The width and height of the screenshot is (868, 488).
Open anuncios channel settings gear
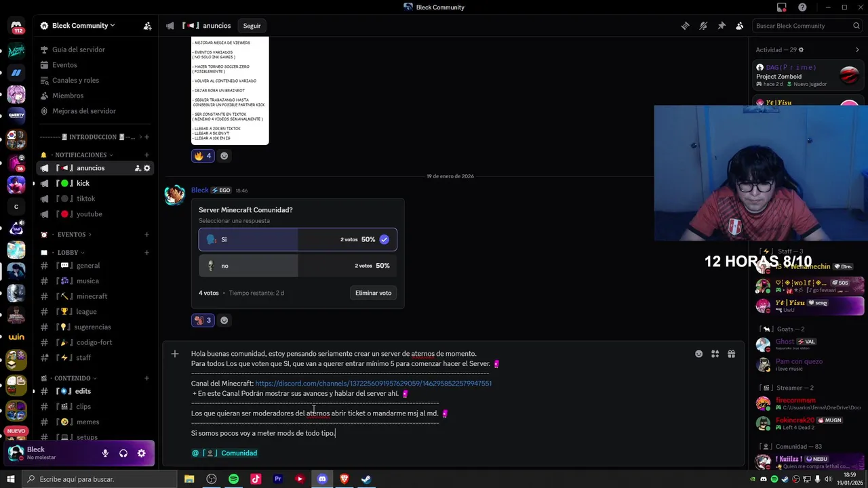pos(146,168)
